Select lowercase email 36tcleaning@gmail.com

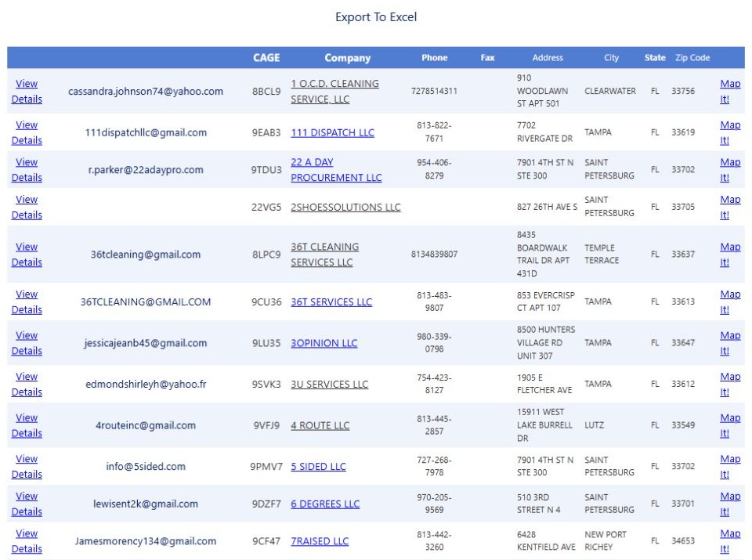coord(146,255)
